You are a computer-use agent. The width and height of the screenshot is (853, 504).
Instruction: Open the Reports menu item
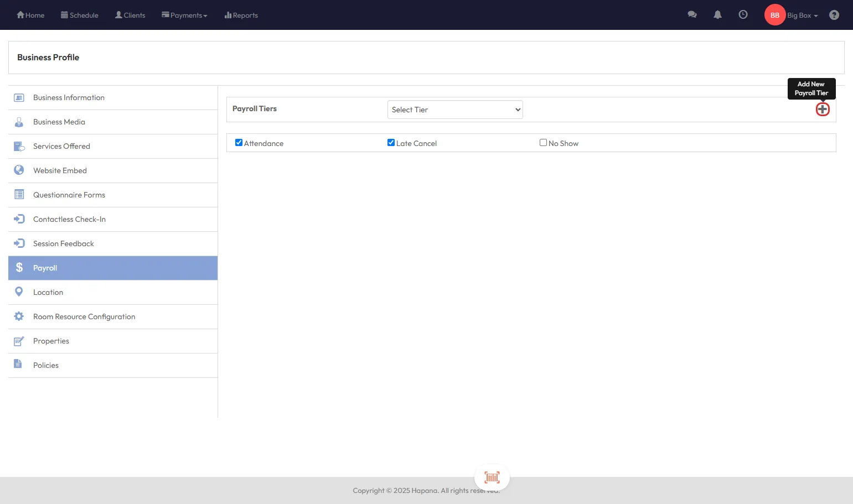(241, 15)
